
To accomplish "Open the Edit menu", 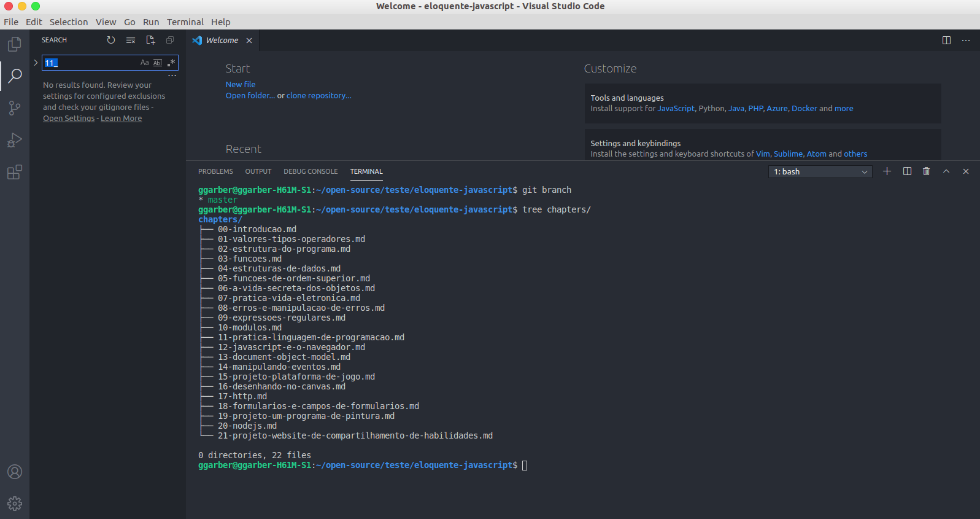I will click(34, 22).
